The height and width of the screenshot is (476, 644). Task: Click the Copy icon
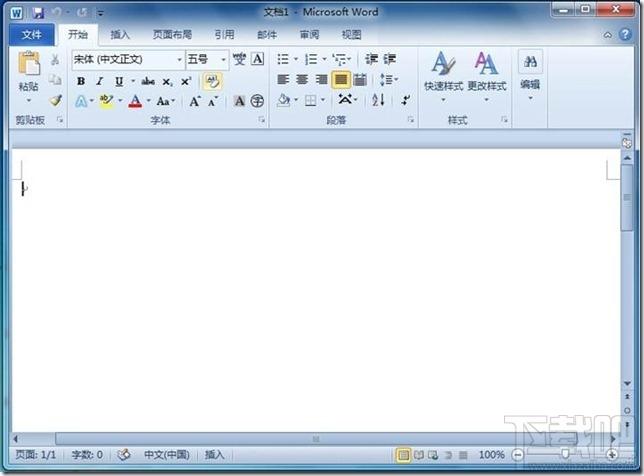tap(55, 79)
